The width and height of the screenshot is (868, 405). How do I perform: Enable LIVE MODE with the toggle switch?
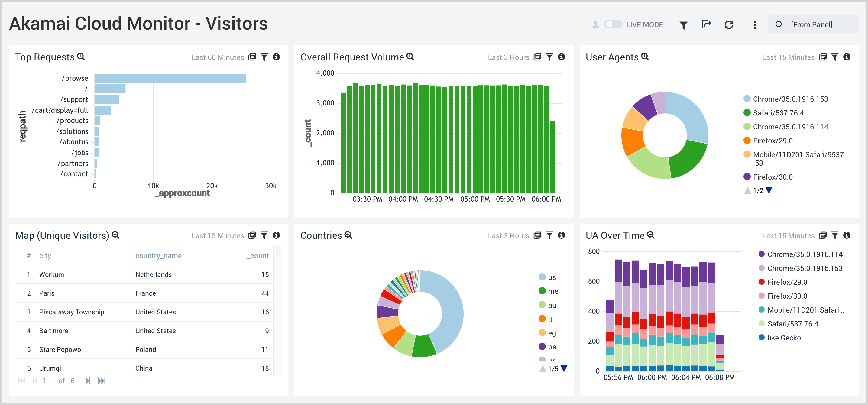(x=614, y=24)
